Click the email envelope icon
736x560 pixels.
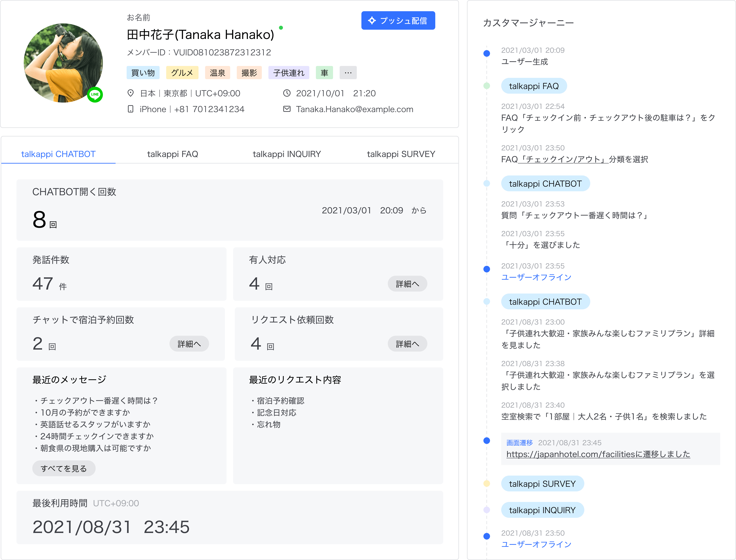pos(287,109)
